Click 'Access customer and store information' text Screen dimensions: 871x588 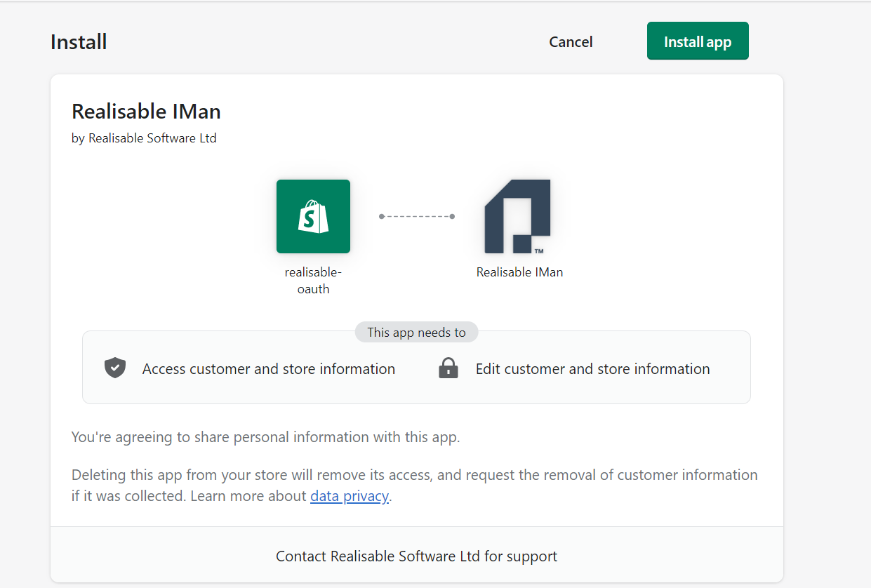point(268,369)
